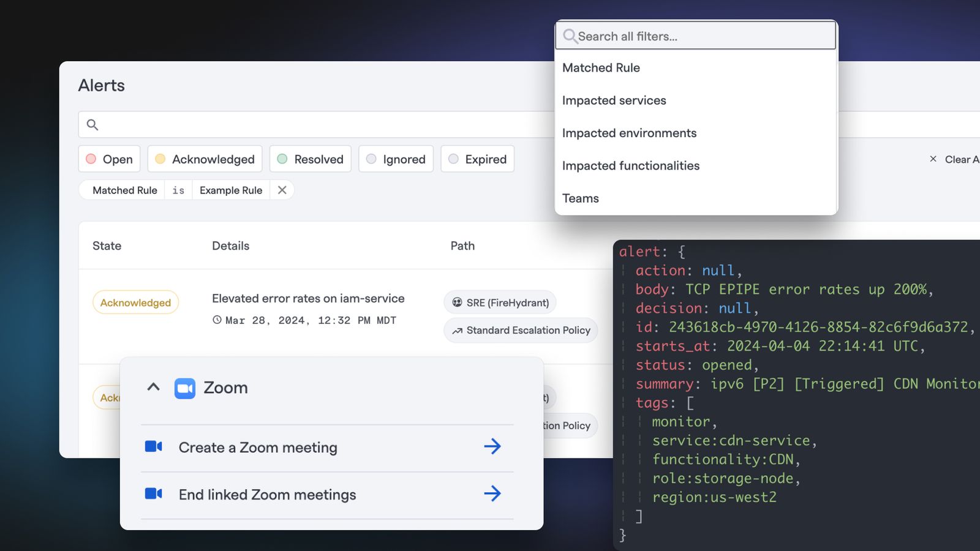Toggle the Open status filter
Image resolution: width=980 pixels, height=551 pixels.
pos(110,159)
